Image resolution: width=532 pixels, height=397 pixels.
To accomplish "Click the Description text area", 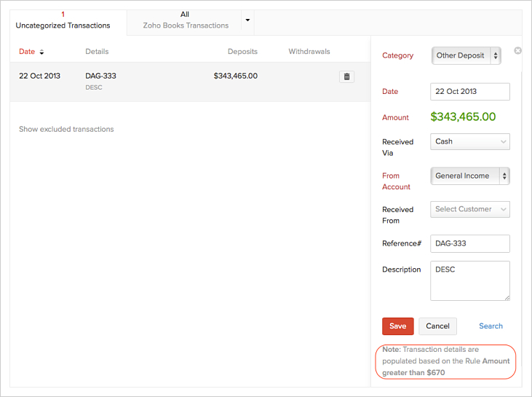I will pos(469,280).
